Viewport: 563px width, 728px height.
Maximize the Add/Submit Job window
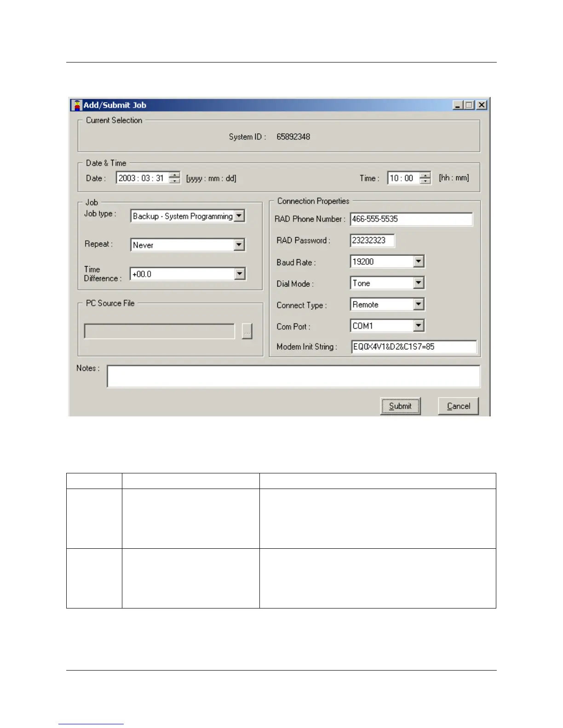click(x=469, y=105)
